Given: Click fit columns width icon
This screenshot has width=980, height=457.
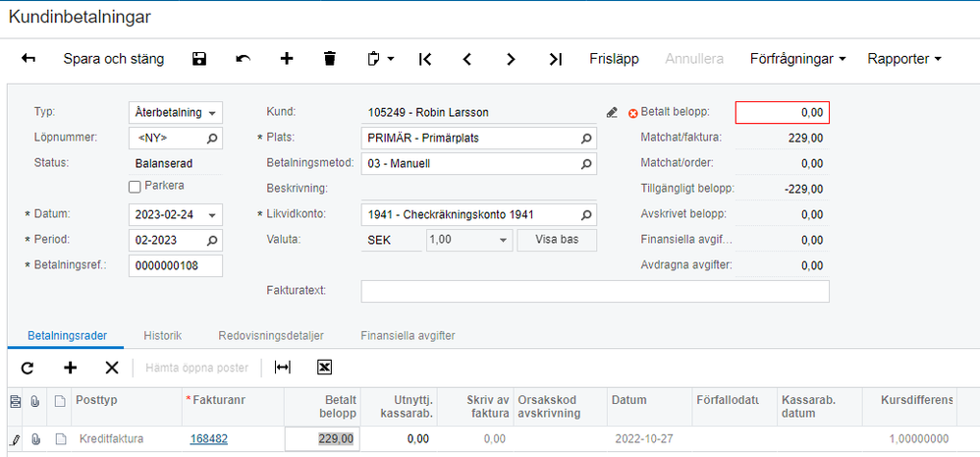Looking at the screenshot, I should 283,368.
